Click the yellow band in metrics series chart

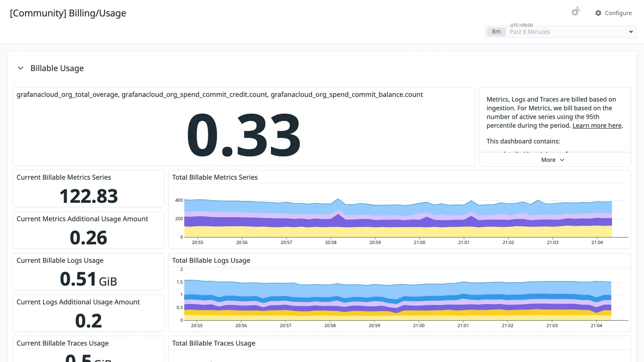[398, 232]
